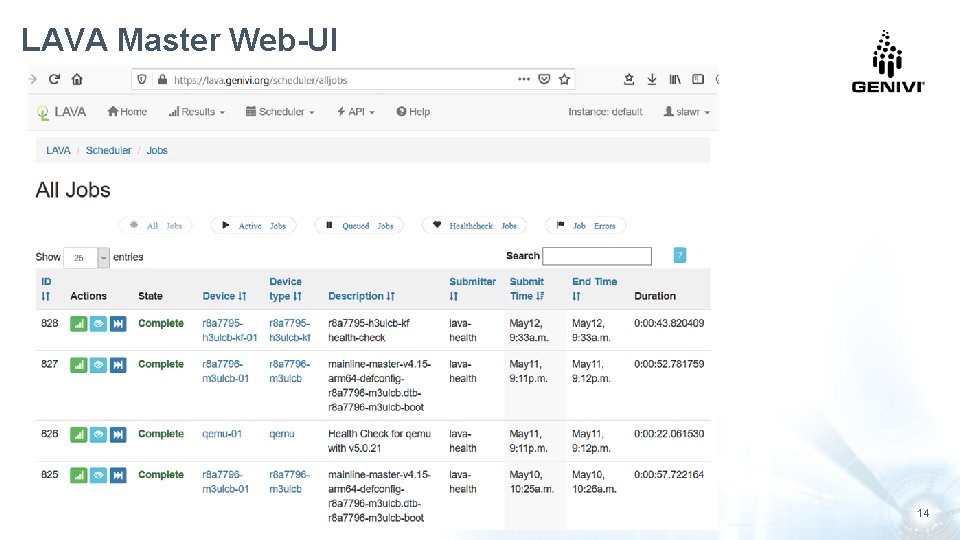Click blue skip-to-end icon for job 828

click(118, 324)
